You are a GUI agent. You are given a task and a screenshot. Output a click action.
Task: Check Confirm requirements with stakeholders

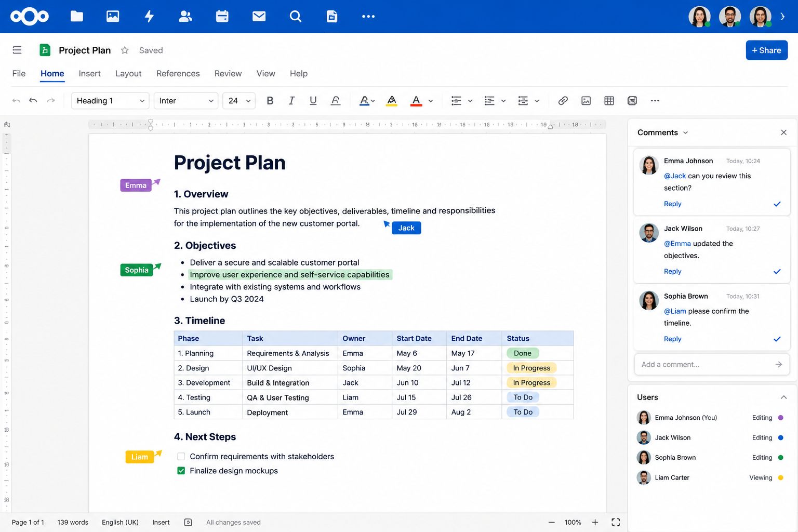coord(181,456)
